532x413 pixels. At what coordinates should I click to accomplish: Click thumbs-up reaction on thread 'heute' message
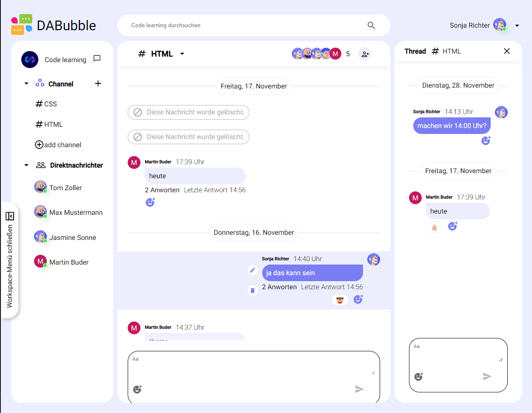(x=435, y=227)
